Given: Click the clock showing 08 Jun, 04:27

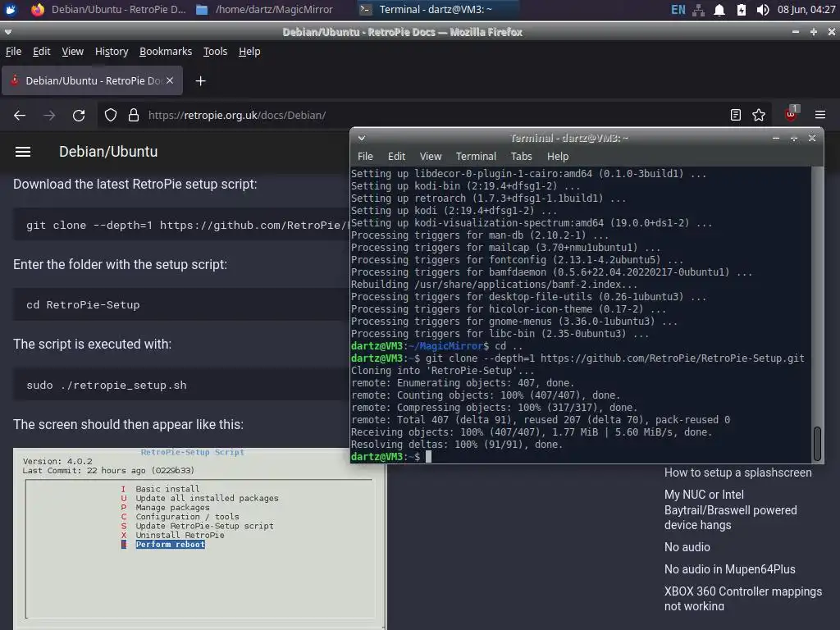Looking at the screenshot, I should pos(806,10).
